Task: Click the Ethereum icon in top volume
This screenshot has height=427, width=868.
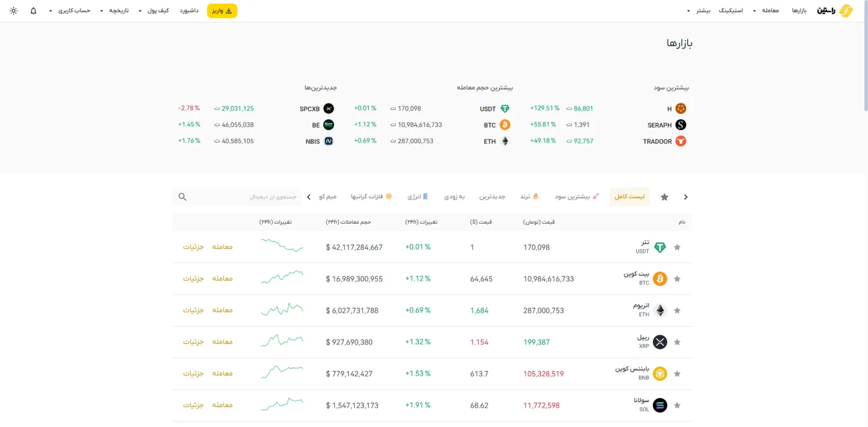Action: pos(505,141)
